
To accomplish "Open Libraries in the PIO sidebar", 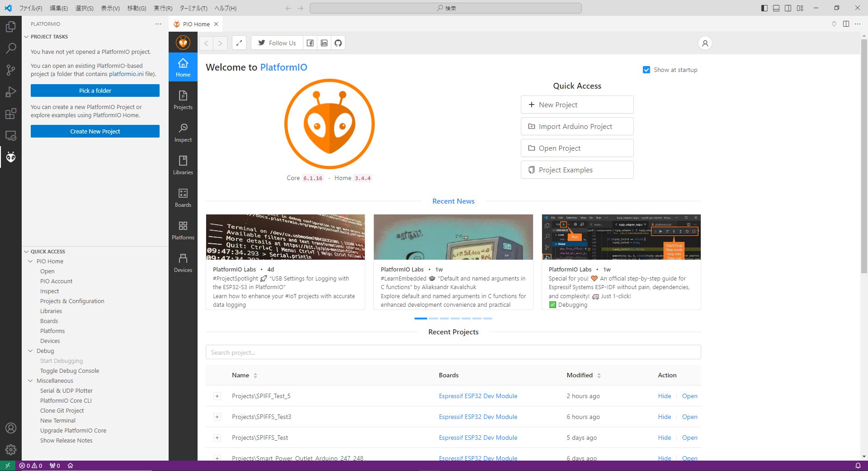I will (183, 165).
